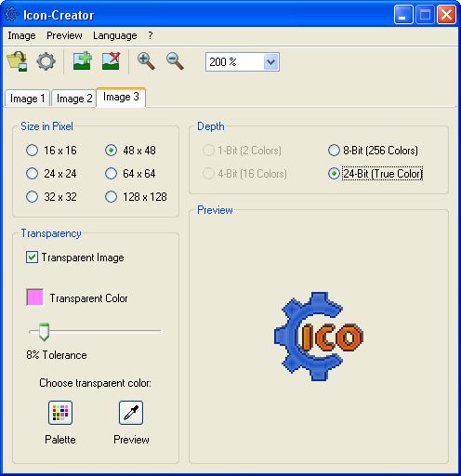This screenshot has width=461, height=476.
Task: Select the 16 x 16 size option
Action: 32,151
